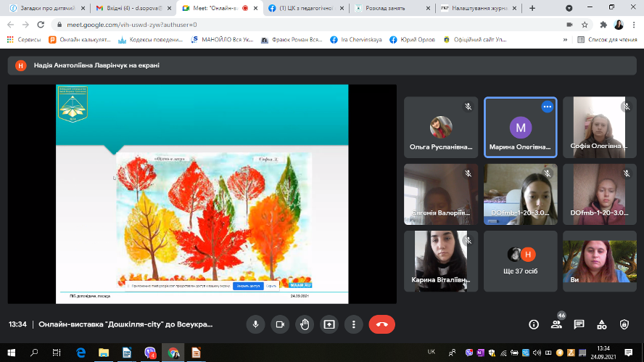Open camera permission icon in address bar

569,25
